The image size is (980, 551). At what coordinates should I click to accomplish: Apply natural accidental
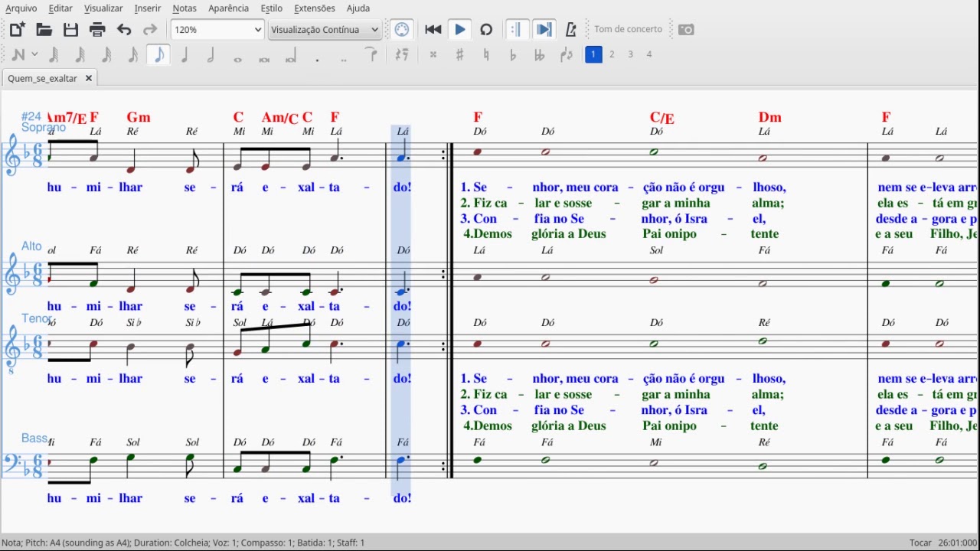(486, 54)
